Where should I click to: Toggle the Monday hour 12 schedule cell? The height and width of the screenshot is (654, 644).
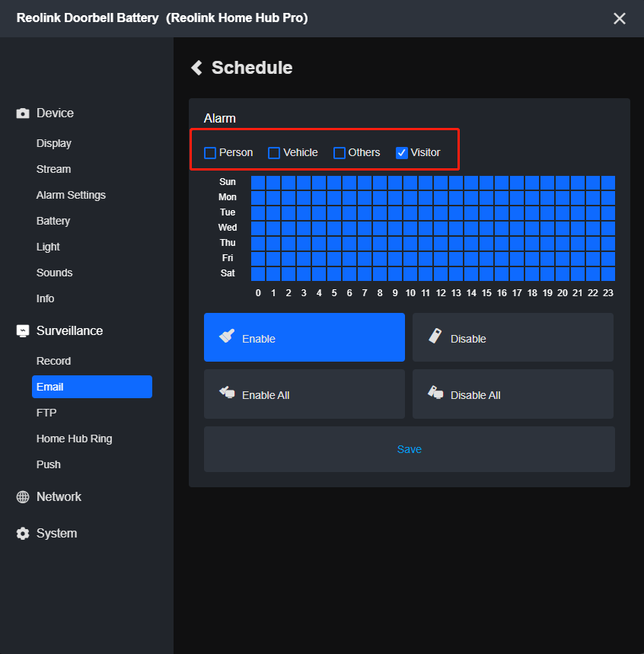pyautogui.click(x=441, y=198)
